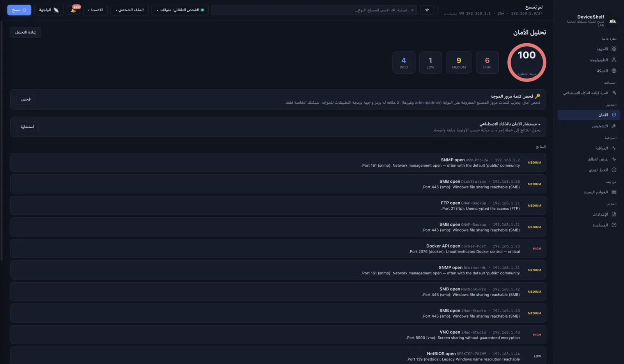Click the pulse icon for المراقبة

pos(614,148)
